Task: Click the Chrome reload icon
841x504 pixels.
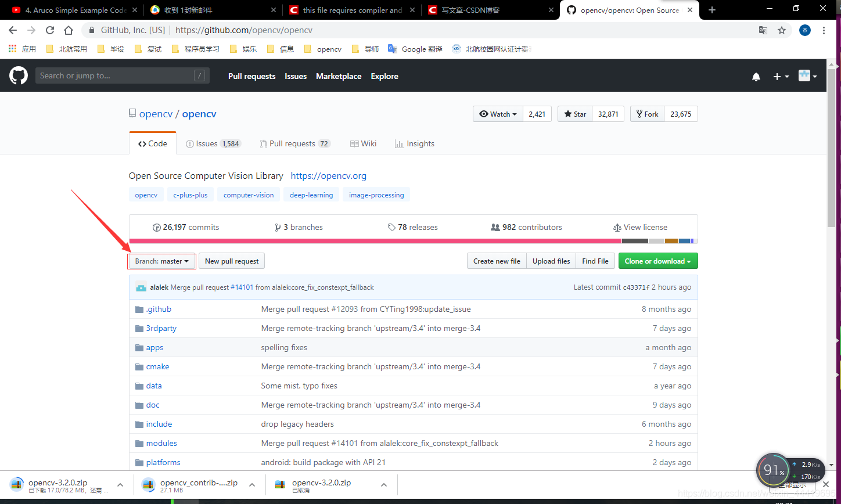Action: tap(50, 30)
